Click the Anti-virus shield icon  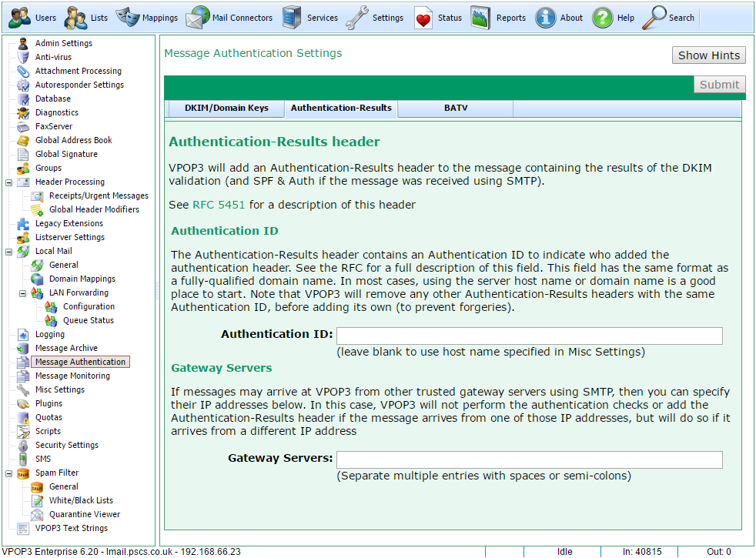23,58
